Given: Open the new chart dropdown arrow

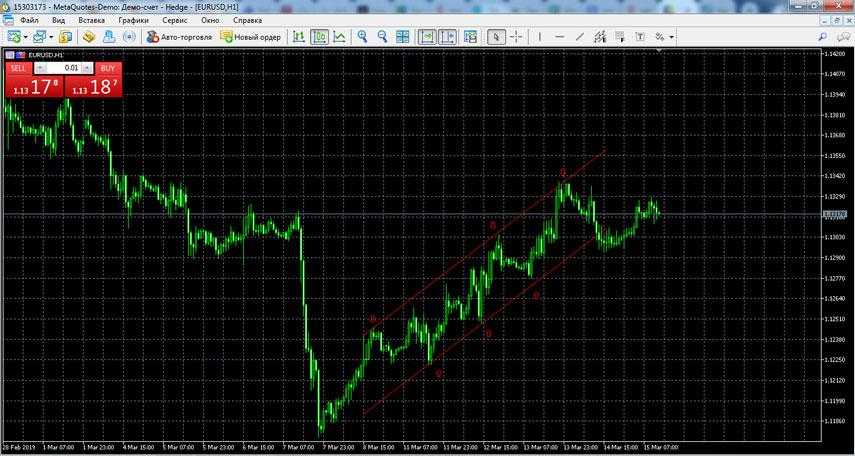Looking at the screenshot, I should [x=26, y=37].
